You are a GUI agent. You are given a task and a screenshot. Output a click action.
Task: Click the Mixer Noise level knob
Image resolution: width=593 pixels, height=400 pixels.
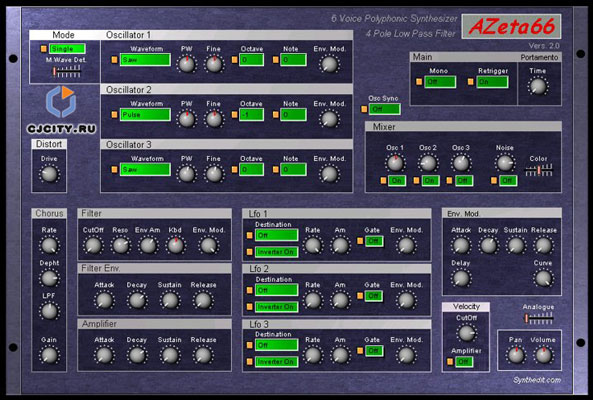505,163
